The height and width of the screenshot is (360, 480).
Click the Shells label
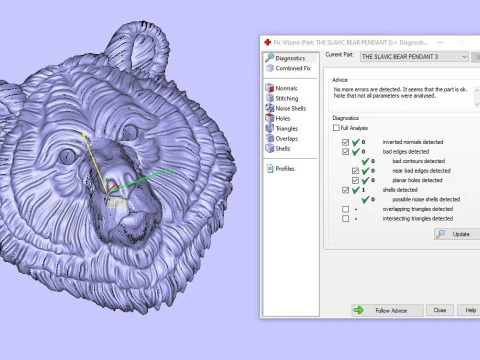click(x=283, y=148)
